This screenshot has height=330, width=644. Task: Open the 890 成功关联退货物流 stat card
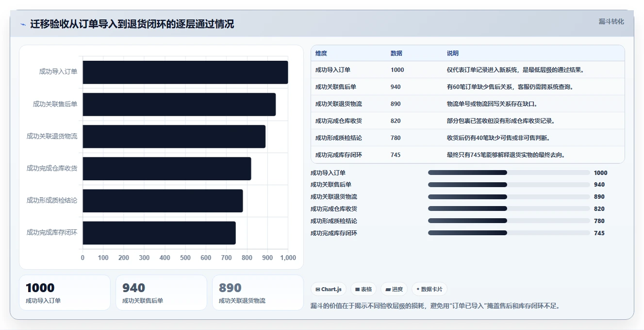[258, 293]
